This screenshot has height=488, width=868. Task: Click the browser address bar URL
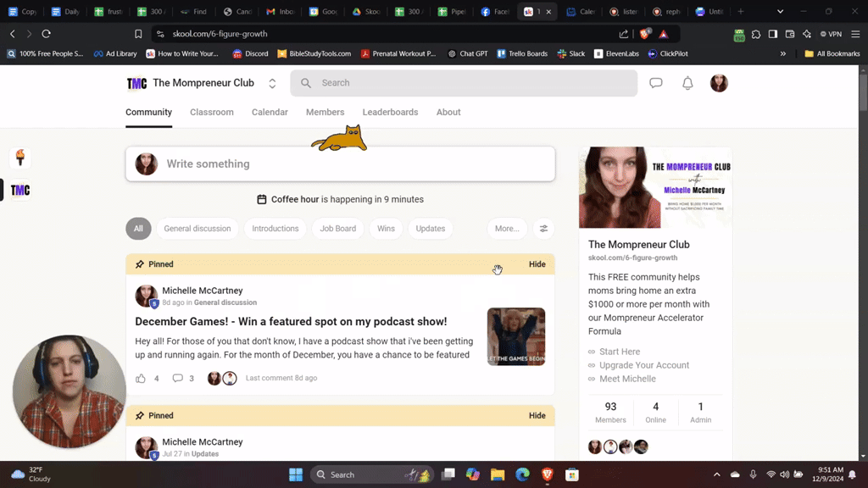pyautogui.click(x=220, y=34)
